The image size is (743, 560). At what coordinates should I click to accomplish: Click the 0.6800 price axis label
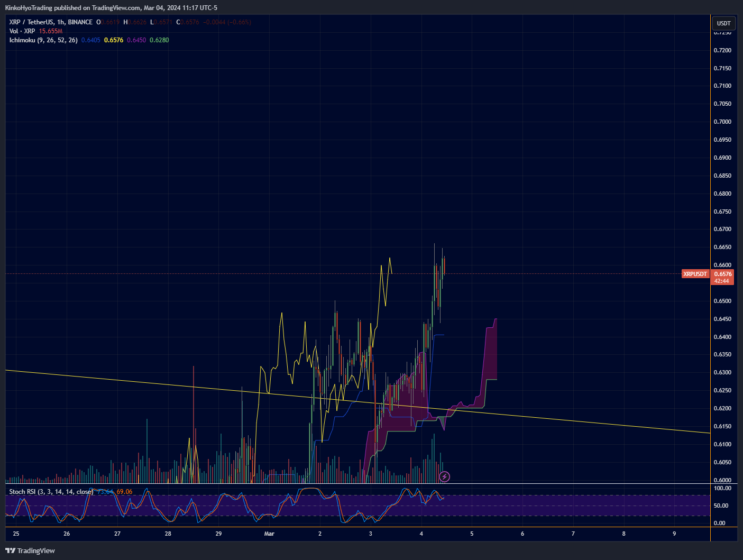point(722,194)
